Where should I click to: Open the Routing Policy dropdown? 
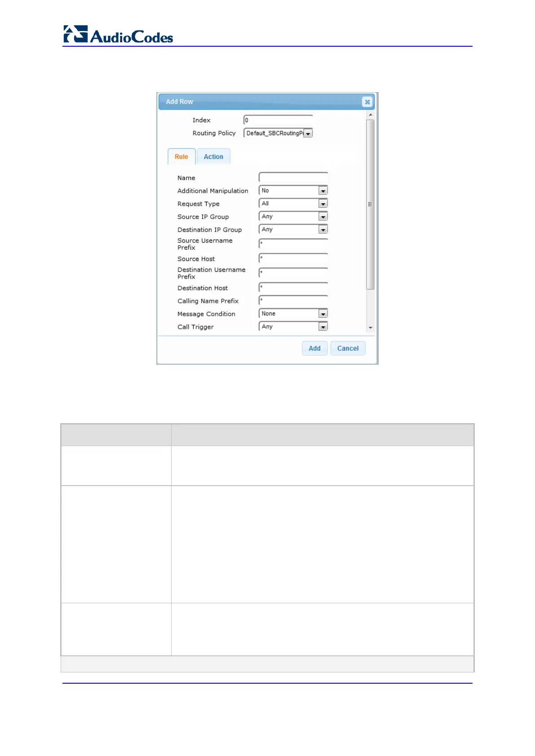coord(278,133)
